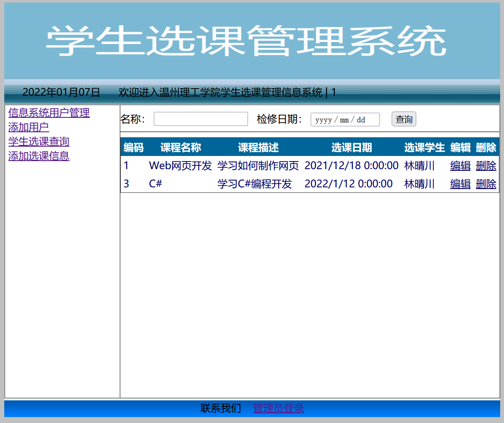Image resolution: width=504 pixels, height=423 pixels.
Task: Click the 课程描述 column header
Action: [258, 147]
